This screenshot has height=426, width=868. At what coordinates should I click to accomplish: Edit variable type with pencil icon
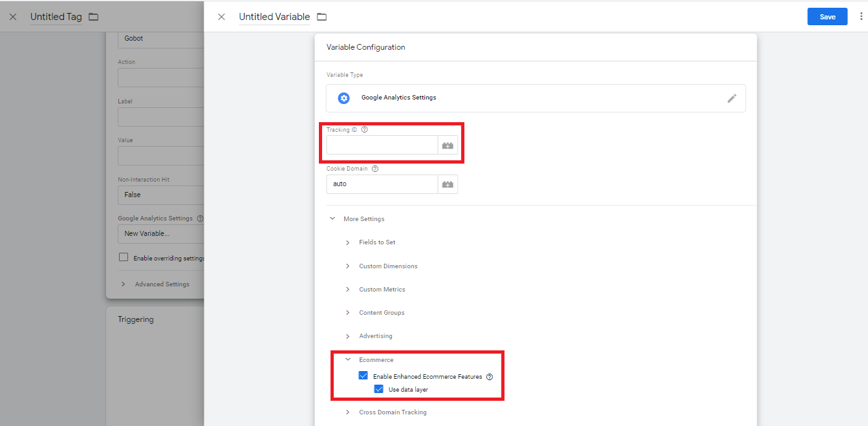point(732,98)
